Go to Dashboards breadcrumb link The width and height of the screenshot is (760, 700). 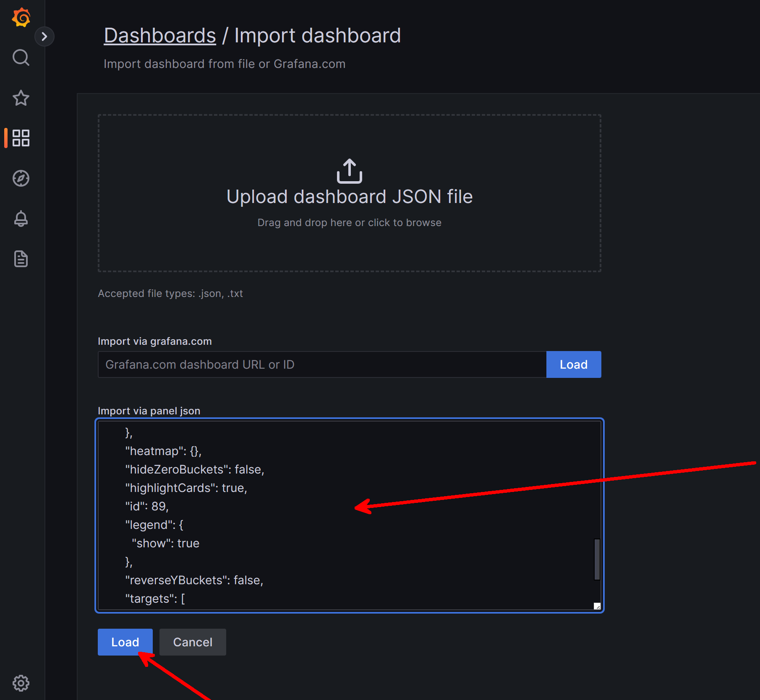tap(160, 36)
